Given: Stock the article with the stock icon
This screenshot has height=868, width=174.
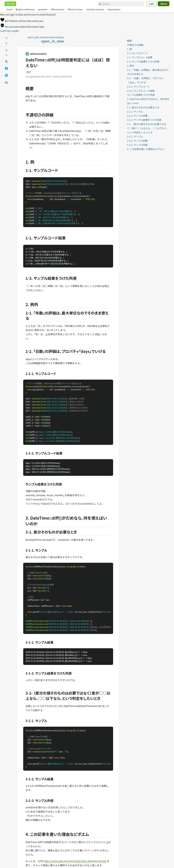Looking at the screenshot, I should pyautogui.click(x=6, y=50).
